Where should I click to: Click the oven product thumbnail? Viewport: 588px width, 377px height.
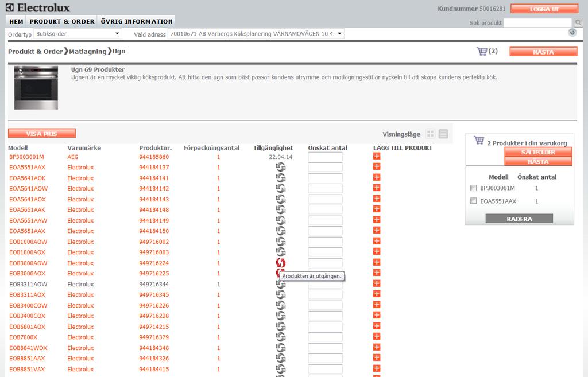pyautogui.click(x=36, y=88)
